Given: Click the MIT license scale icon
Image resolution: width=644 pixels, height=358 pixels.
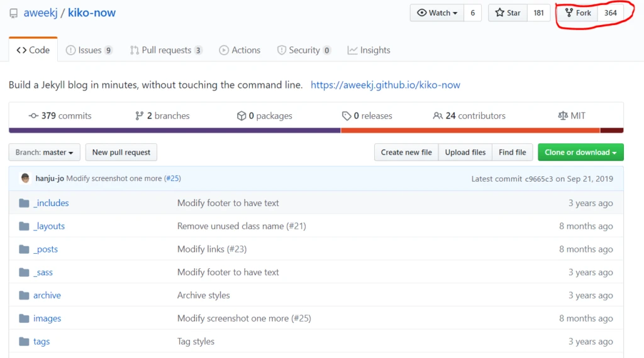Looking at the screenshot, I should (x=562, y=116).
